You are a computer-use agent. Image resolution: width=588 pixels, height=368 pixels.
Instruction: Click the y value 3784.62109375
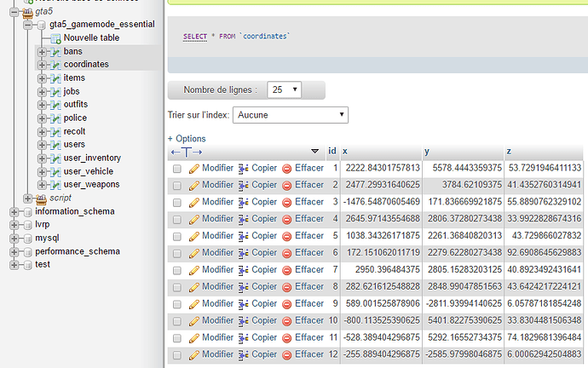471,185
